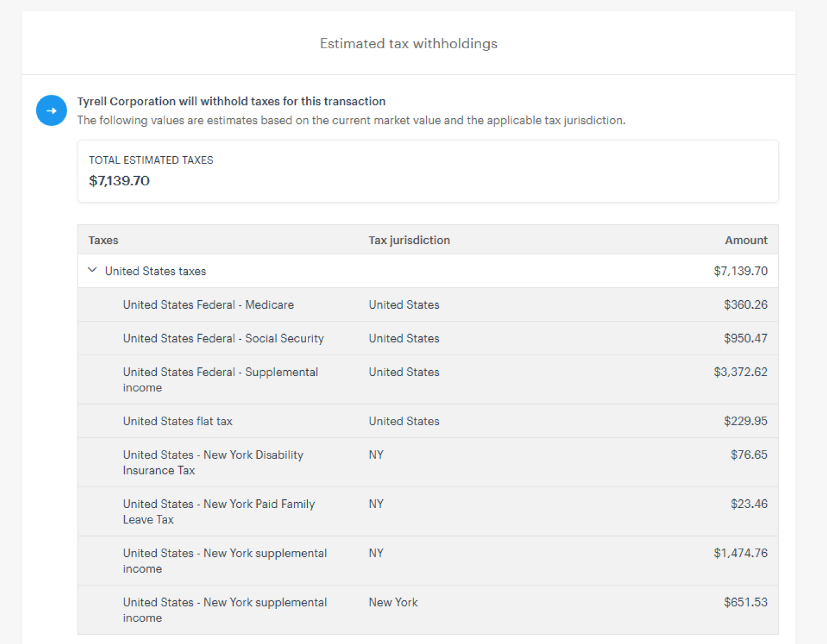Click the Taxes column header
The width and height of the screenshot is (827, 644).
(x=103, y=240)
